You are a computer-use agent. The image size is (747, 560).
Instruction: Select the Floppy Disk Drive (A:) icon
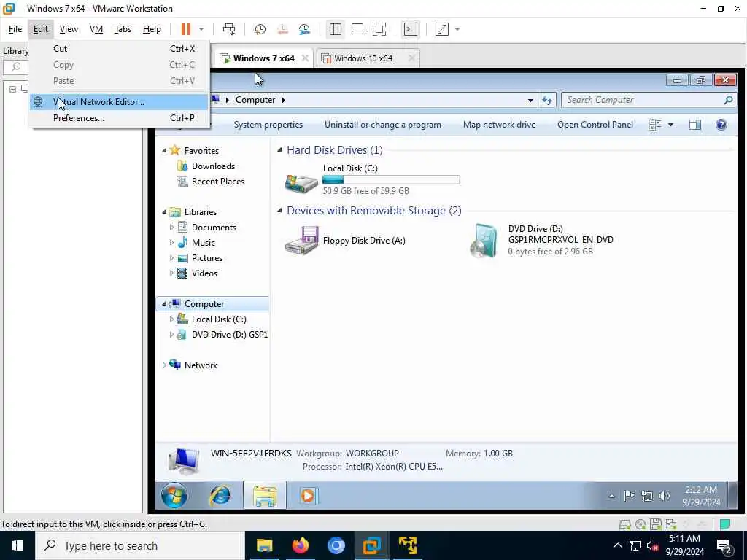click(x=301, y=241)
